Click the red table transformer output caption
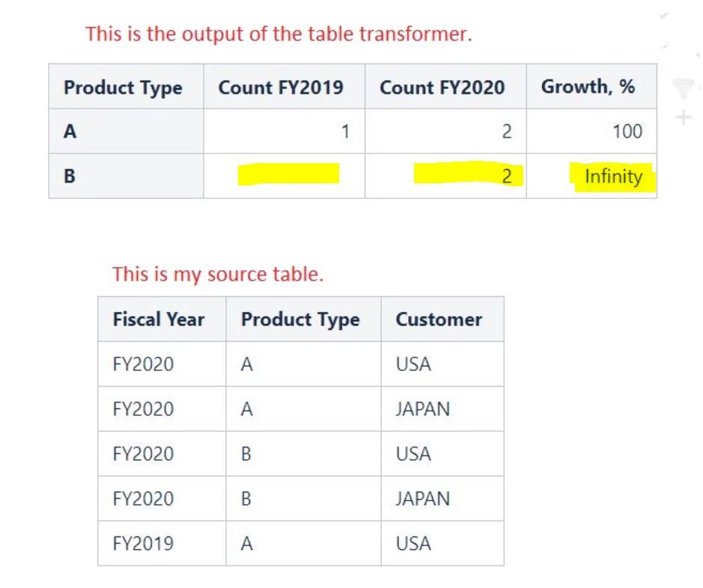Viewport: 703px width, 588px height. [x=279, y=34]
